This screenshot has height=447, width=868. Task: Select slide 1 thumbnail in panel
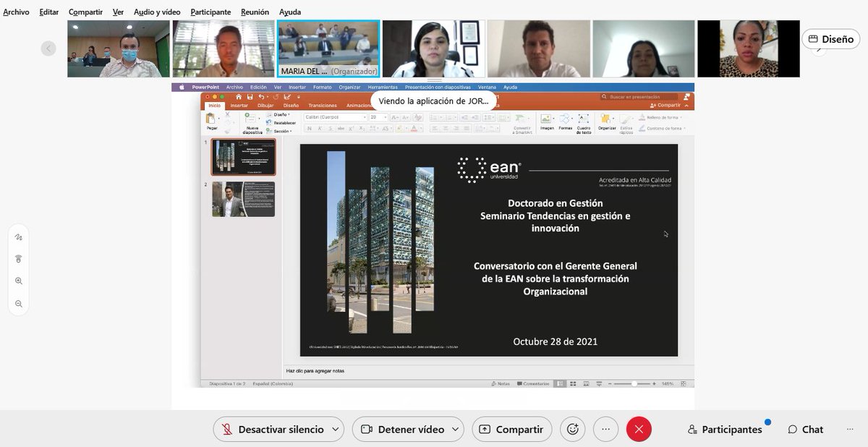[x=243, y=157]
